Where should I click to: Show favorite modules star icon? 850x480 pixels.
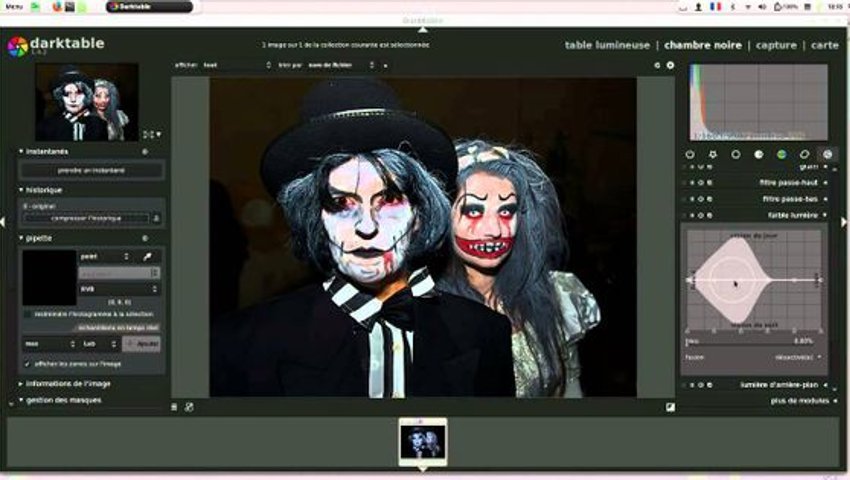coord(712,155)
